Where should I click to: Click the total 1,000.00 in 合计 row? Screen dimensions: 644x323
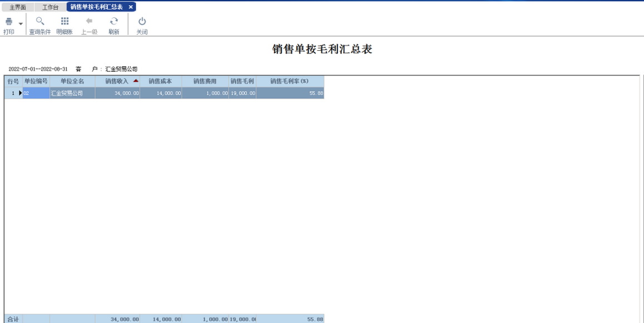205,319
